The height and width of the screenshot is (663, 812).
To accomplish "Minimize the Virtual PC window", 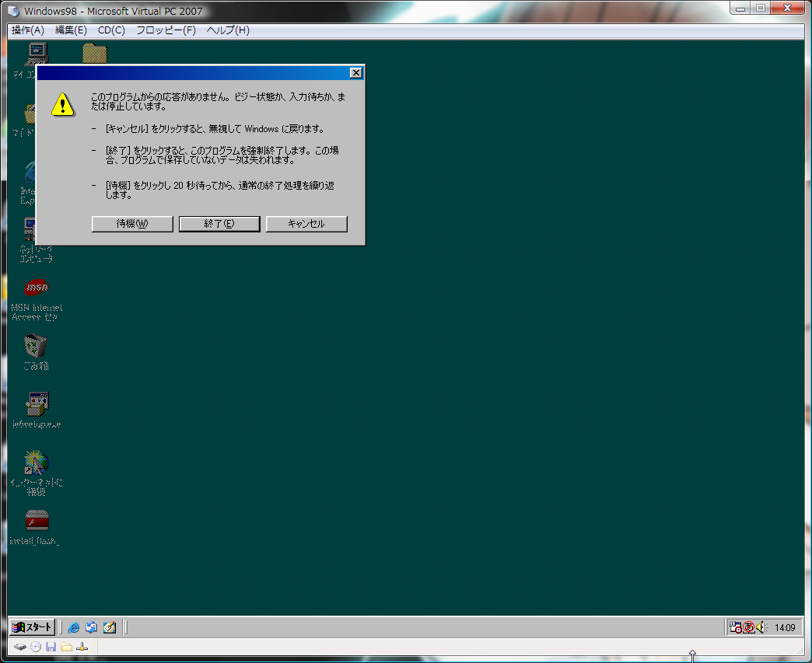I will [740, 8].
